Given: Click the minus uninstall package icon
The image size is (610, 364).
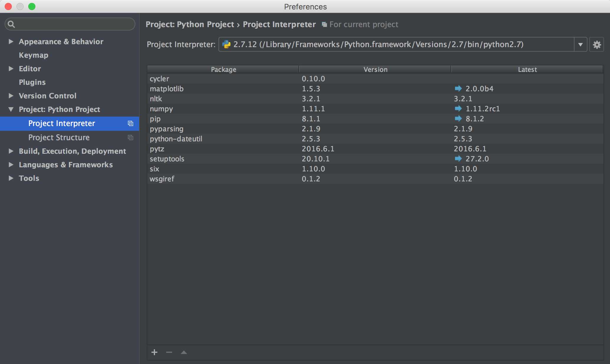Looking at the screenshot, I should [x=169, y=352].
